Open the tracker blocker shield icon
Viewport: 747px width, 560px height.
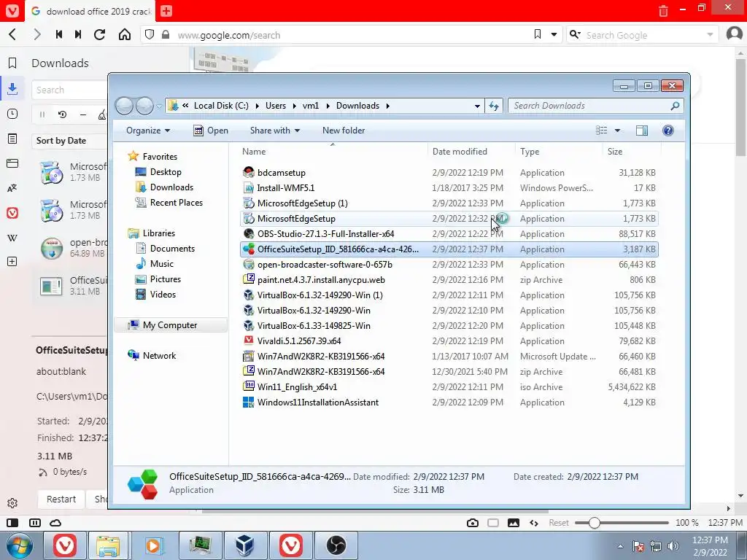[150, 34]
